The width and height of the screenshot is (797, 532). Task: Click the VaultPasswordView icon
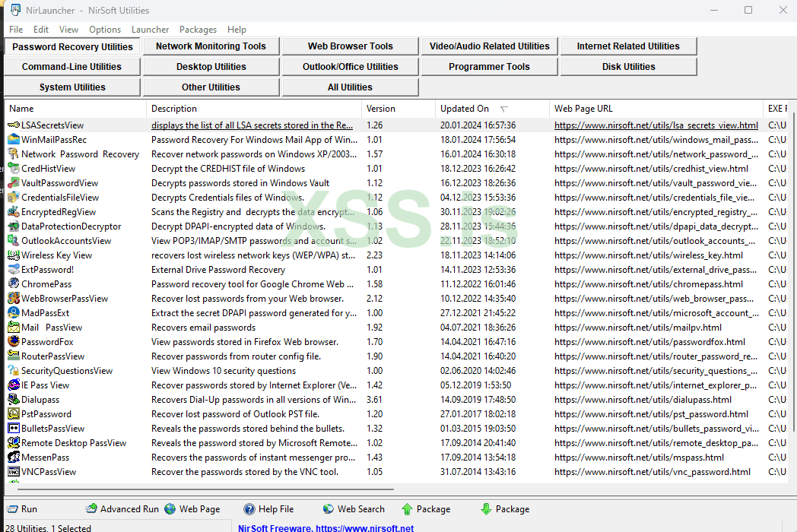click(14, 183)
